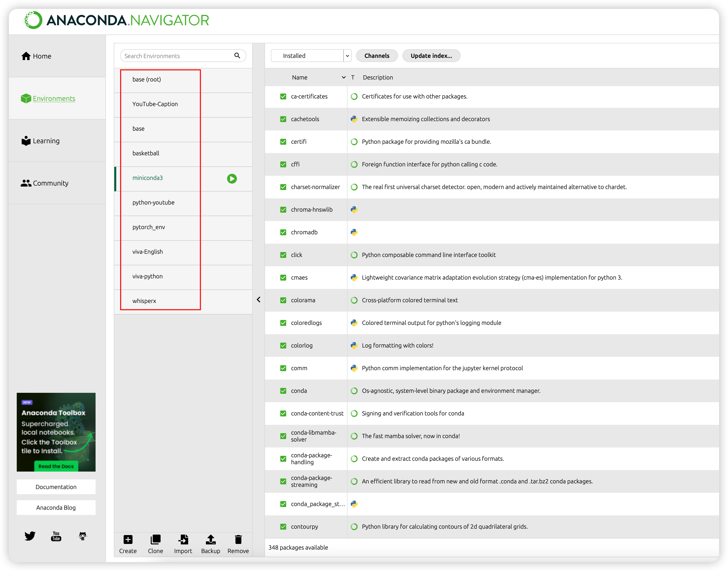Click the Update index... button

[x=431, y=56]
